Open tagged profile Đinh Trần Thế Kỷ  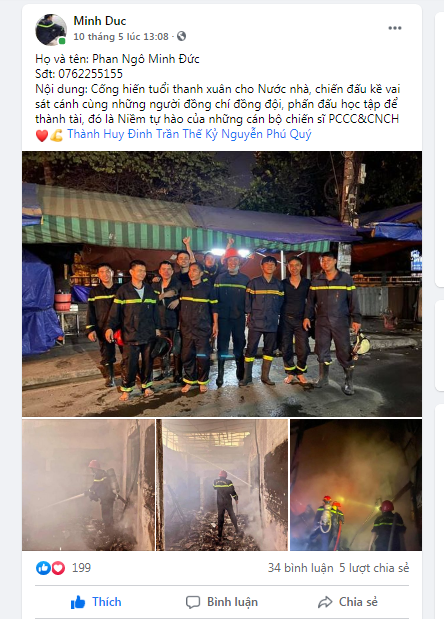[173, 134]
